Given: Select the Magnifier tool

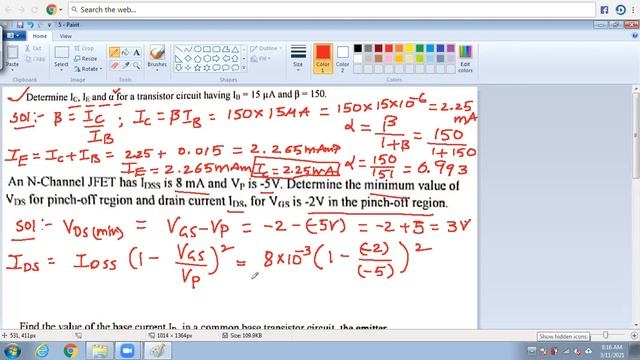Looking at the screenshot, I should click(x=136, y=65).
